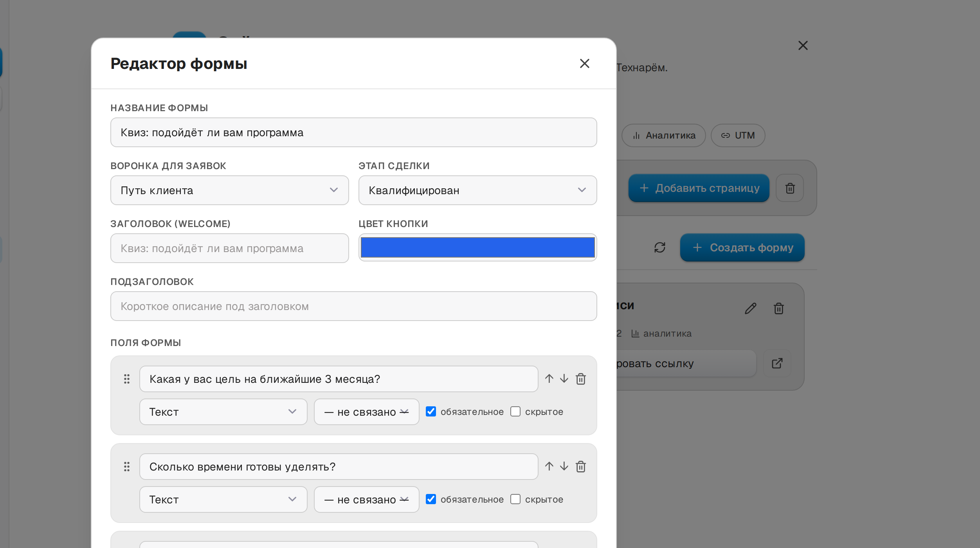Click the 'Создать форму' button

(x=742, y=247)
